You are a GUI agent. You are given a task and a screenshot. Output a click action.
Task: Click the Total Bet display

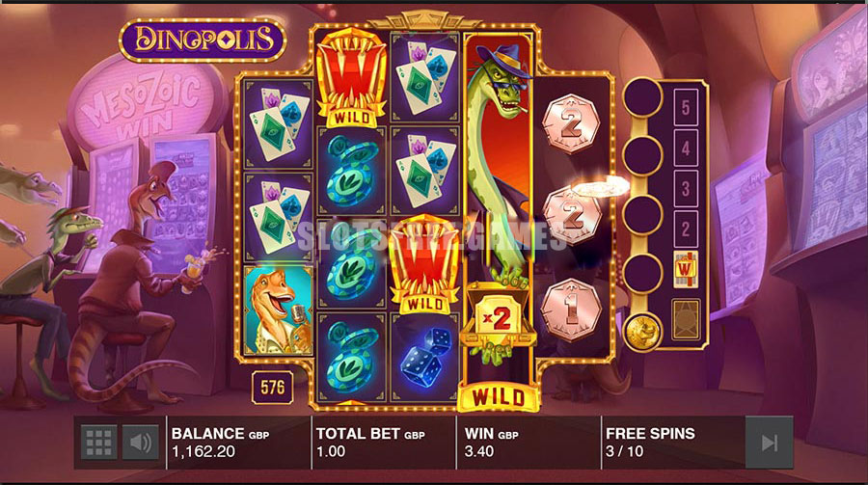(x=384, y=443)
